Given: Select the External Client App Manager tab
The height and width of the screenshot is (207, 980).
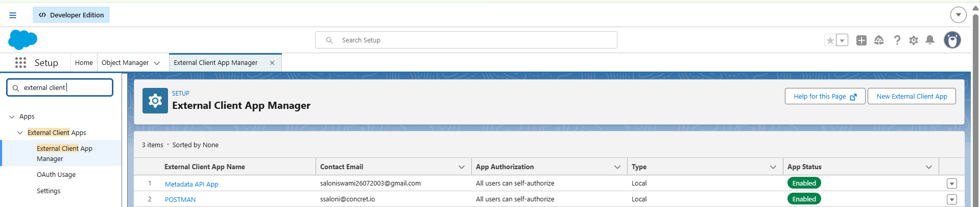Looking at the screenshot, I should (x=216, y=62).
